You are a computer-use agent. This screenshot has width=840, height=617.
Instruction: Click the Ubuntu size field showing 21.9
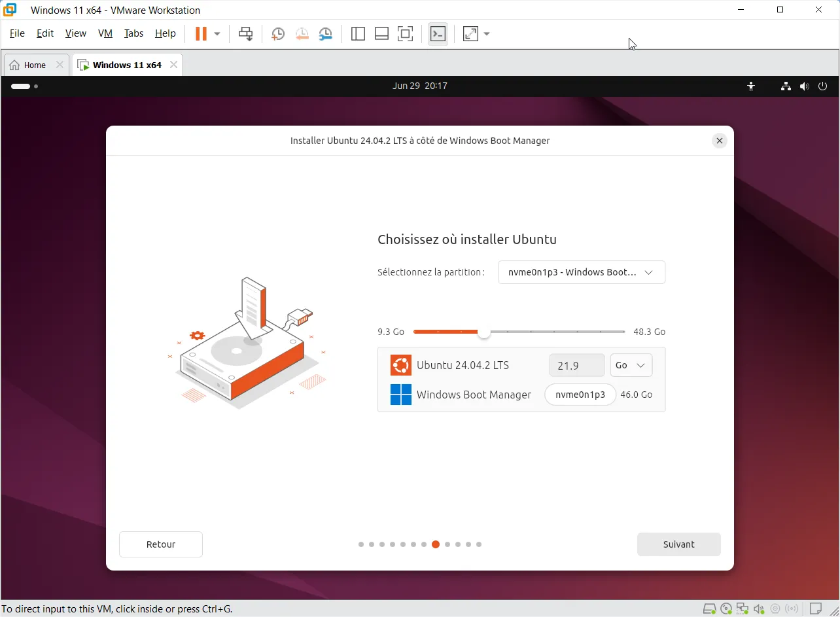pos(577,365)
